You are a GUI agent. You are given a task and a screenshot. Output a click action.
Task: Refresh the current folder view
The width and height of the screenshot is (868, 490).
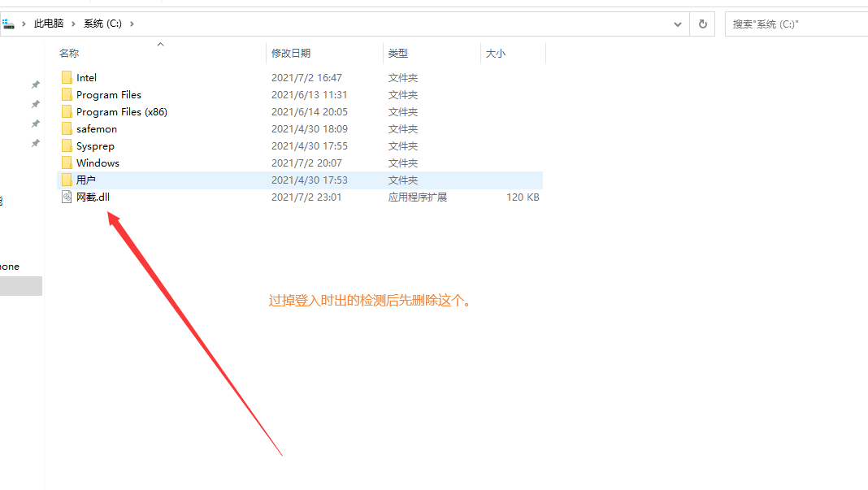[702, 24]
